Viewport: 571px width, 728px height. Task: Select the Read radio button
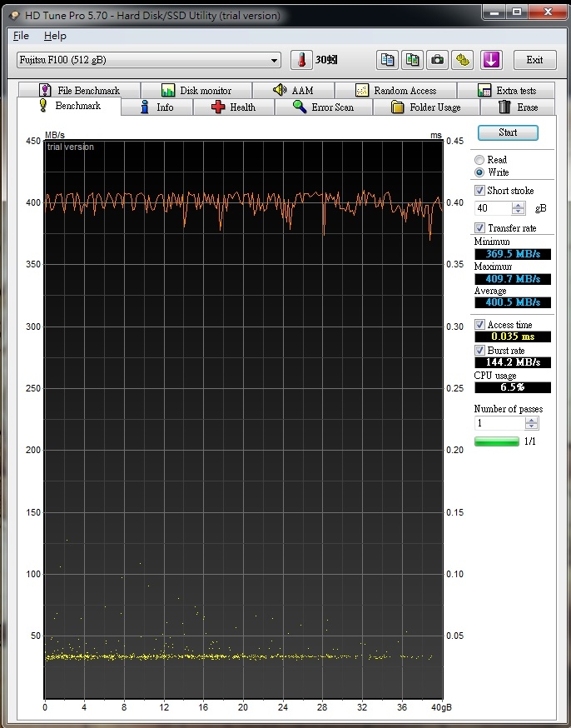(x=479, y=160)
